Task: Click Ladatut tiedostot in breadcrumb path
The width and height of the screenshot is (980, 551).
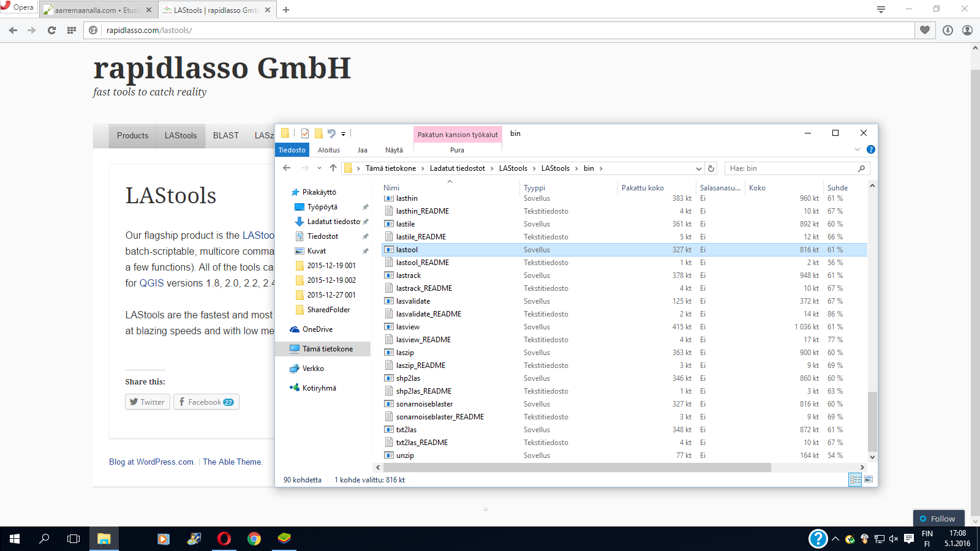Action: point(458,168)
